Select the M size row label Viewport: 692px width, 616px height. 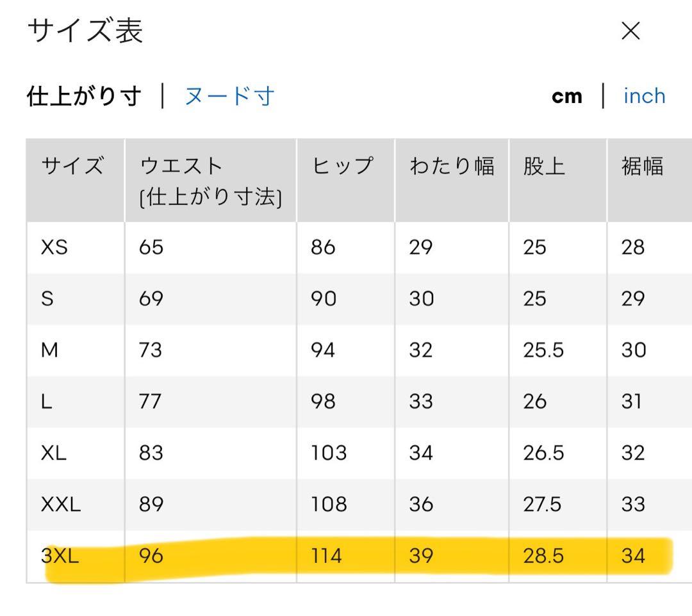point(49,350)
